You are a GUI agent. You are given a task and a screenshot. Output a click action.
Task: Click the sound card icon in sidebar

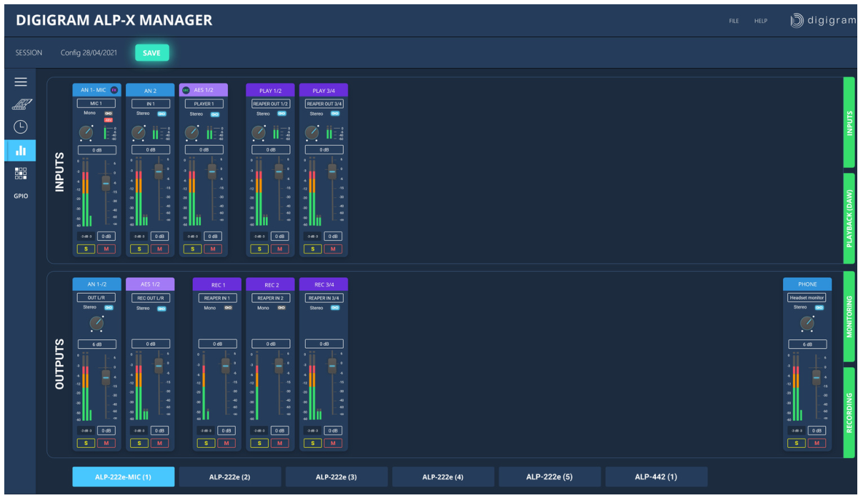click(x=21, y=104)
